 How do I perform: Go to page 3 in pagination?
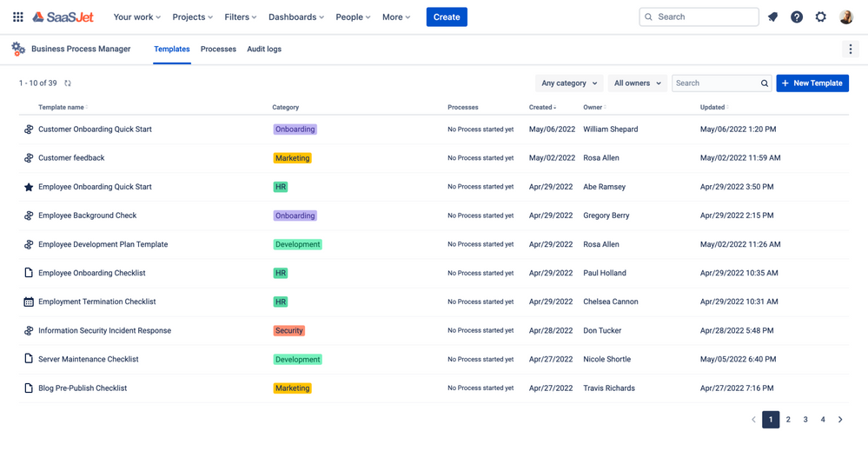coord(805,420)
